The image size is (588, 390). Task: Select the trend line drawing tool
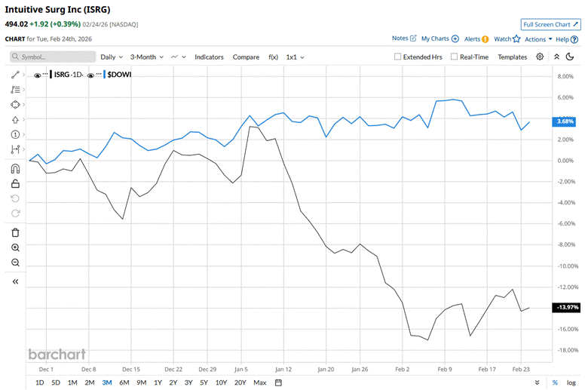pos(15,75)
